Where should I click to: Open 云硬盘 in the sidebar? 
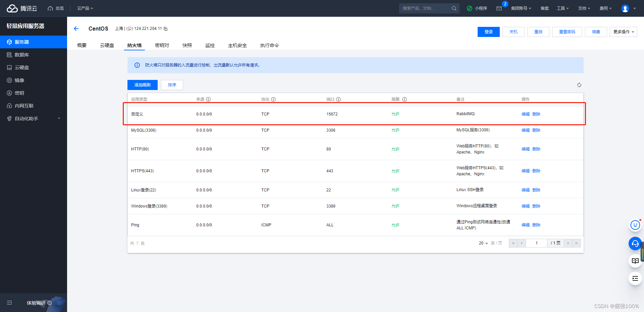[x=34, y=68]
